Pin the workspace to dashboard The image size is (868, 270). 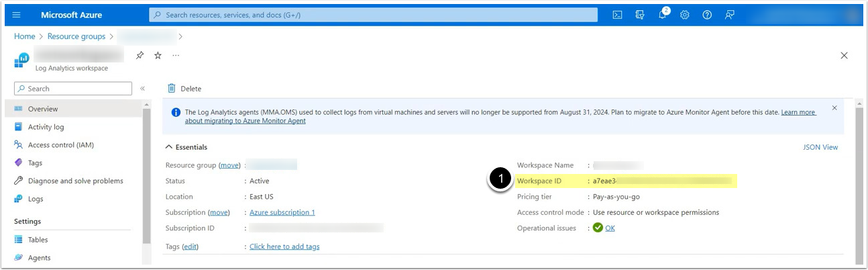140,56
